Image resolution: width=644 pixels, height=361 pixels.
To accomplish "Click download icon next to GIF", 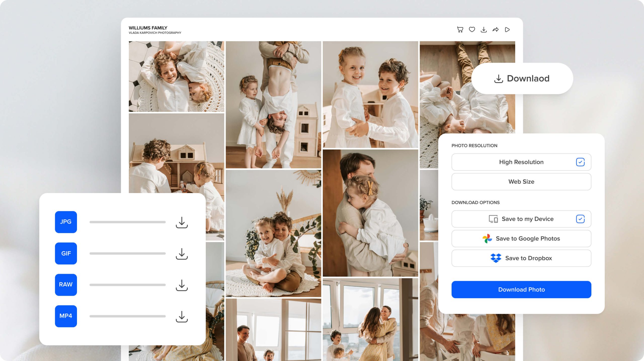I will pyautogui.click(x=182, y=254).
